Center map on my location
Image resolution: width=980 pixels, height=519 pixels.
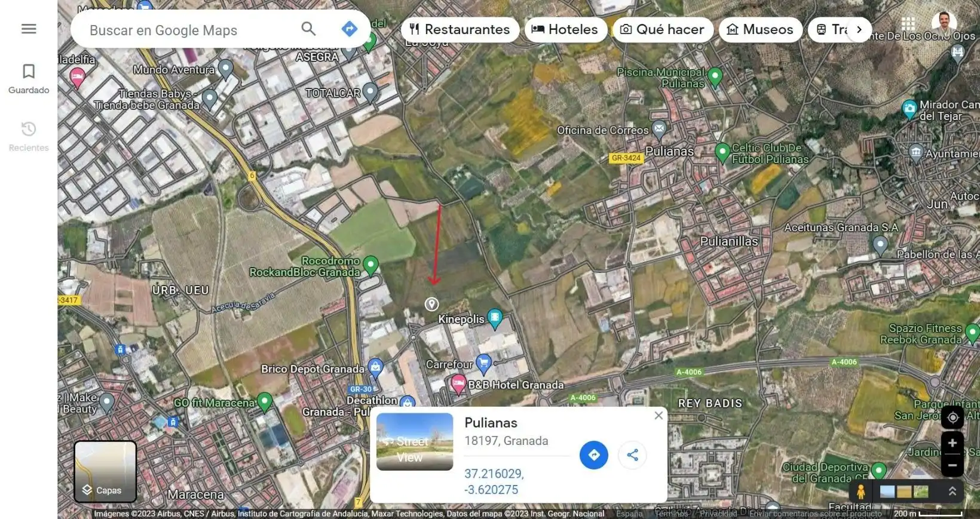pos(953,417)
